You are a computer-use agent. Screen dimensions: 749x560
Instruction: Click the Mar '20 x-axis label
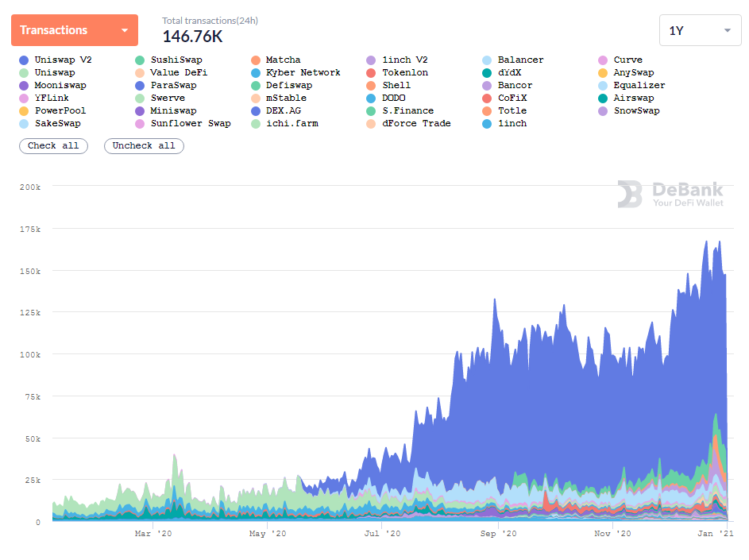(153, 533)
